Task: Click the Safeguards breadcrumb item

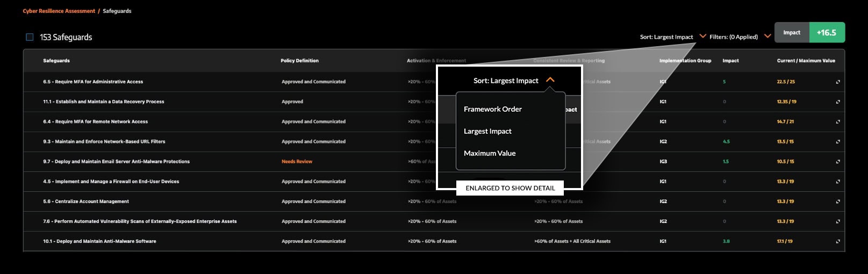Action: pyautogui.click(x=117, y=11)
